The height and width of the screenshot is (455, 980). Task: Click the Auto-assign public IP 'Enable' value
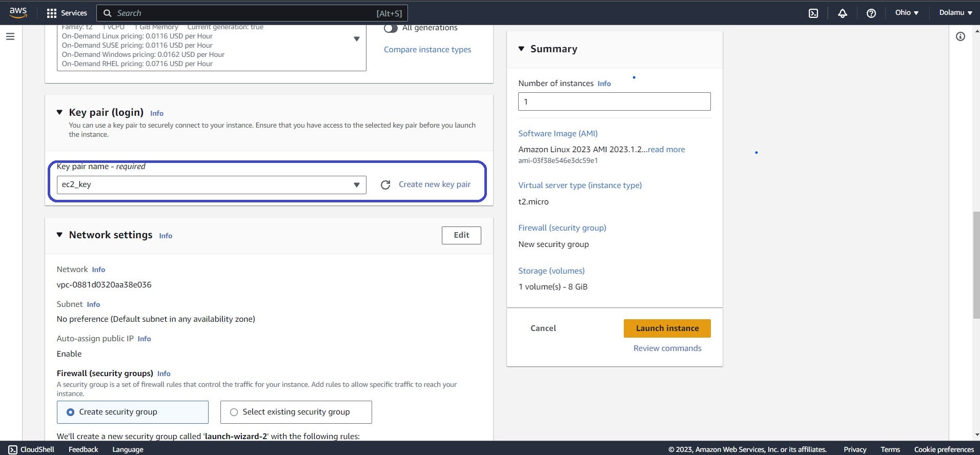[x=69, y=354]
